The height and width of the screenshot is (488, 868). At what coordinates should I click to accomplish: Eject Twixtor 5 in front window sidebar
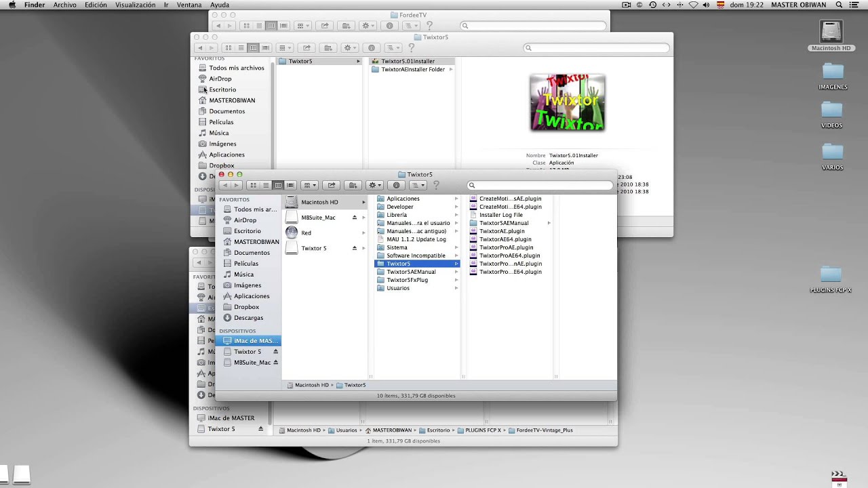(275, 352)
